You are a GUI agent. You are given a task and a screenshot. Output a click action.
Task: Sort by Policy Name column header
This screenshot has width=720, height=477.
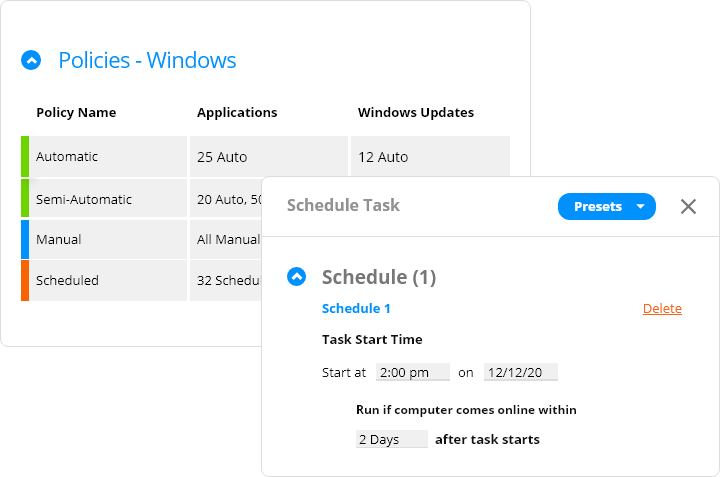(76, 112)
